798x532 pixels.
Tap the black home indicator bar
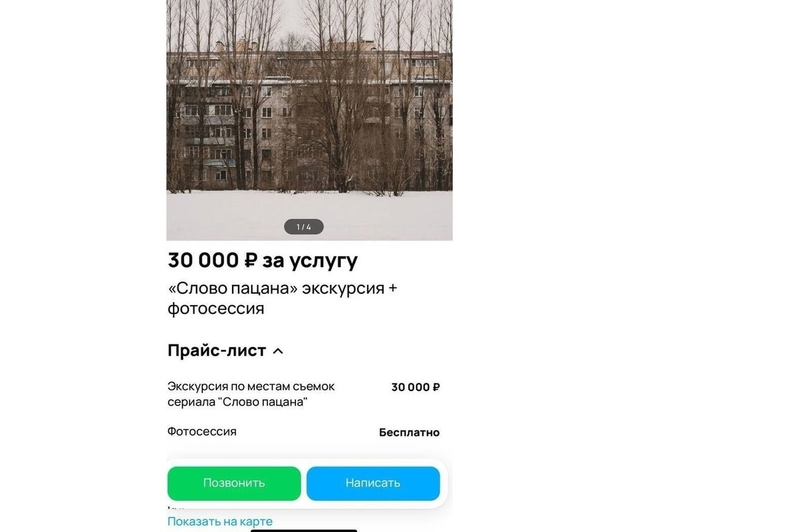[x=304, y=530]
